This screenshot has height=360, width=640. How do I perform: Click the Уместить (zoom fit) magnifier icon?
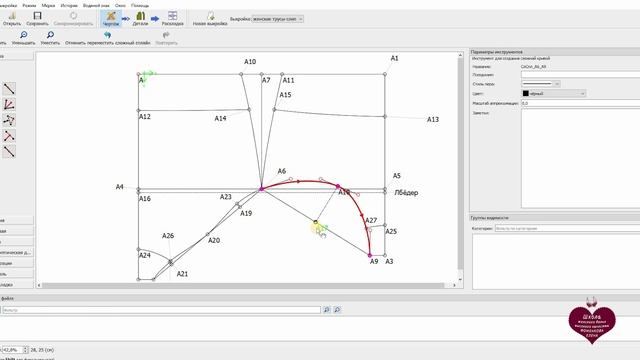[50, 35]
